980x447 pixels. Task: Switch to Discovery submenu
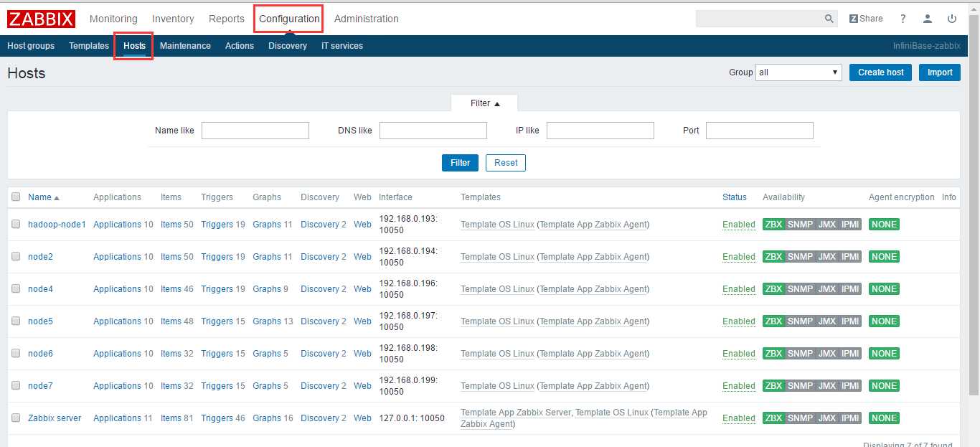tap(288, 46)
